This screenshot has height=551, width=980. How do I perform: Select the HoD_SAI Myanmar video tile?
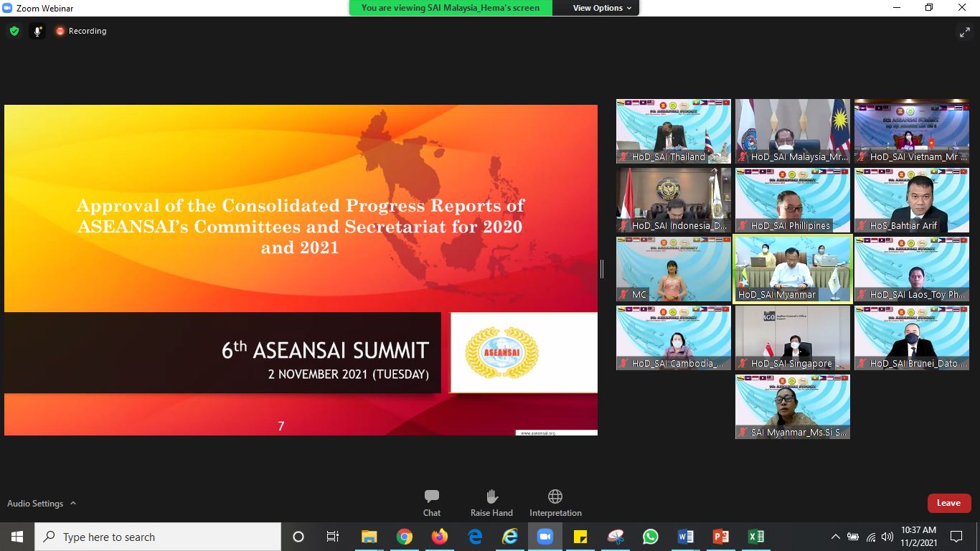coord(793,269)
